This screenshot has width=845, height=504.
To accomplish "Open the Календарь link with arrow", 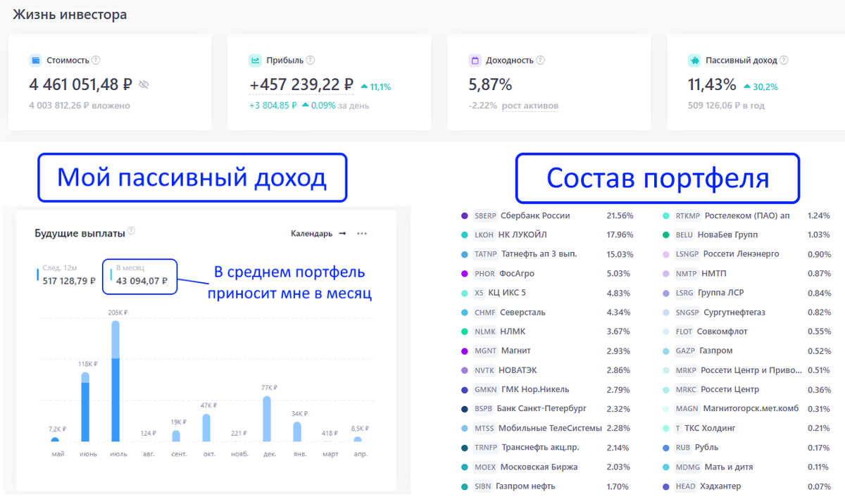I will [x=318, y=234].
